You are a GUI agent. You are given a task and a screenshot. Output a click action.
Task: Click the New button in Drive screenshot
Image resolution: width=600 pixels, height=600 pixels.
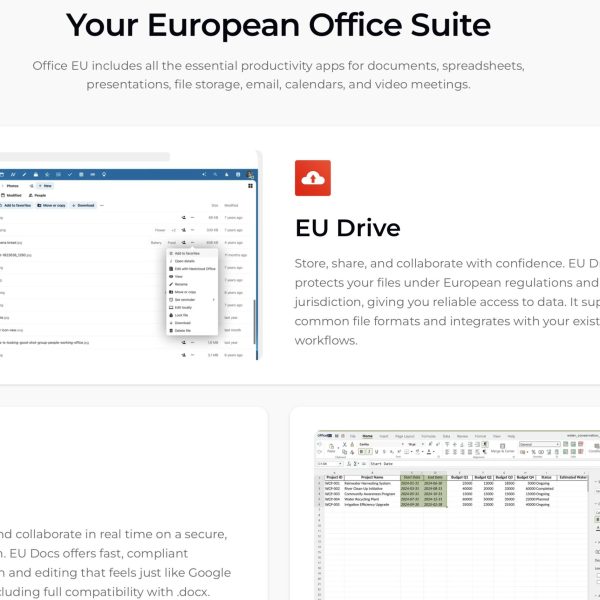[46, 186]
